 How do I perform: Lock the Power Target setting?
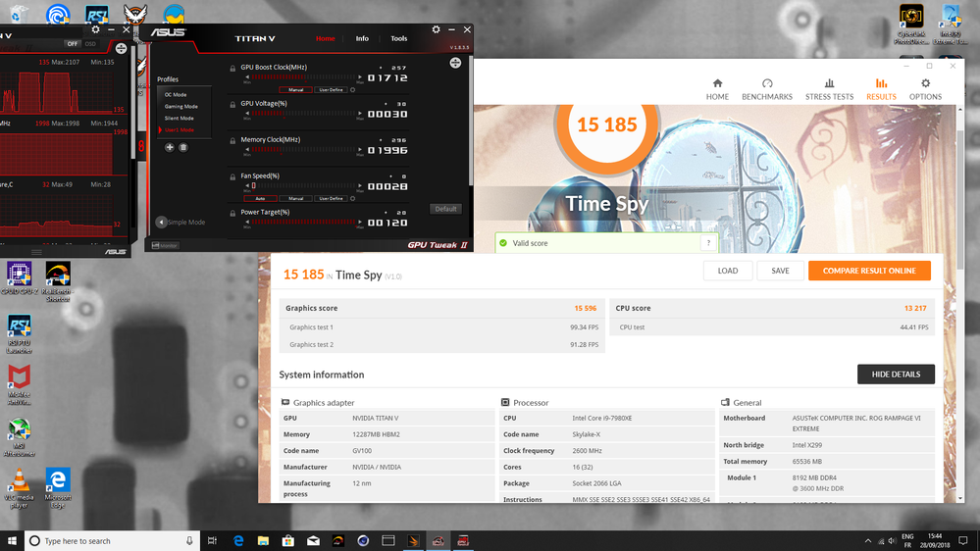(x=232, y=213)
